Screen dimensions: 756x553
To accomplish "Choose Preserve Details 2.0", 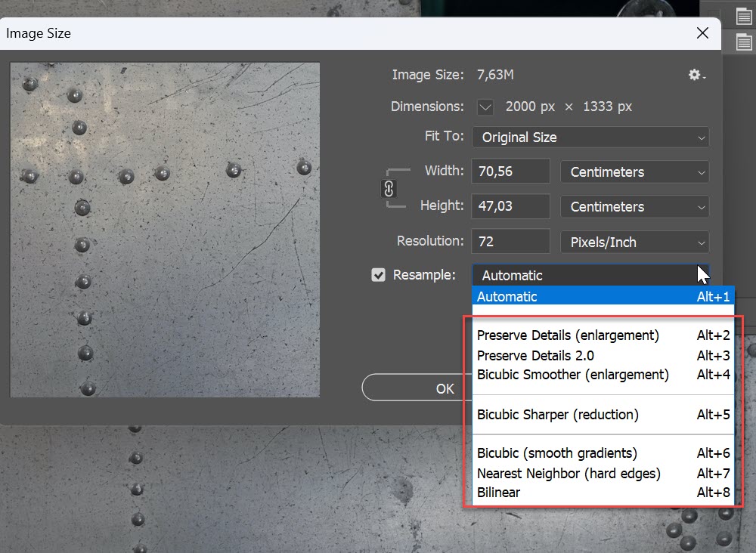I will 537,355.
